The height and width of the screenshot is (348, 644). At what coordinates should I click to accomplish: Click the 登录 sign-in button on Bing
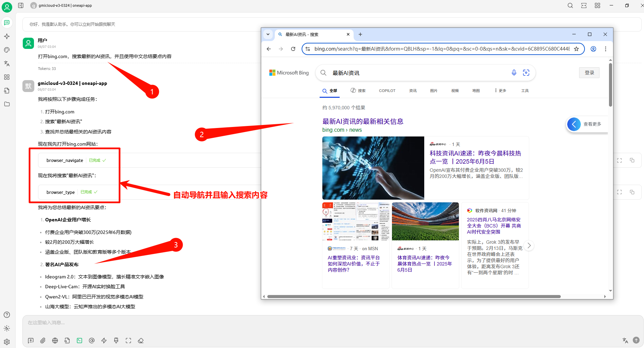coord(589,73)
